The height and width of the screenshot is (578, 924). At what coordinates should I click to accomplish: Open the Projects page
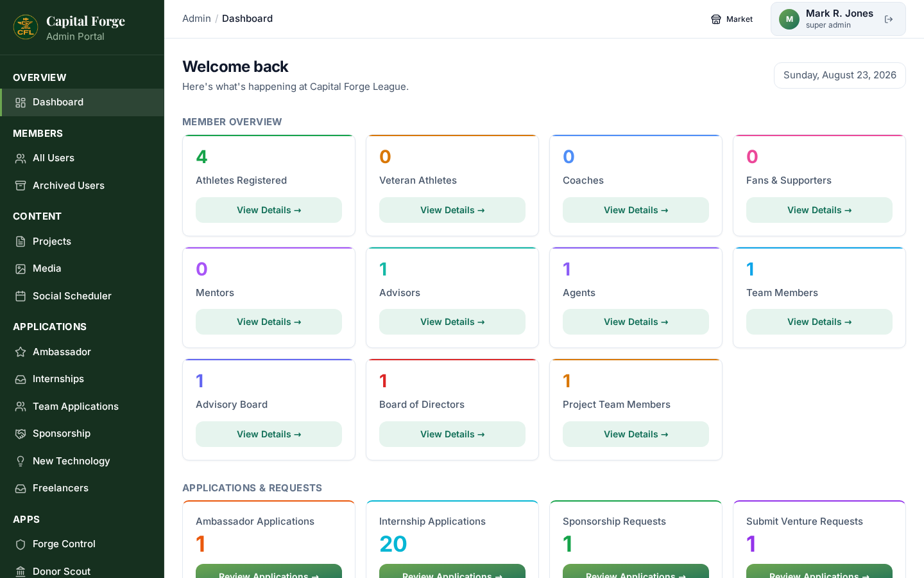pyautogui.click(x=82, y=241)
